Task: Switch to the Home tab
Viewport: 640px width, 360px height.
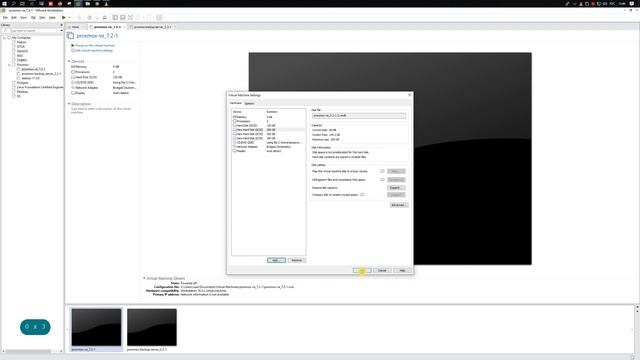Action: (75, 27)
